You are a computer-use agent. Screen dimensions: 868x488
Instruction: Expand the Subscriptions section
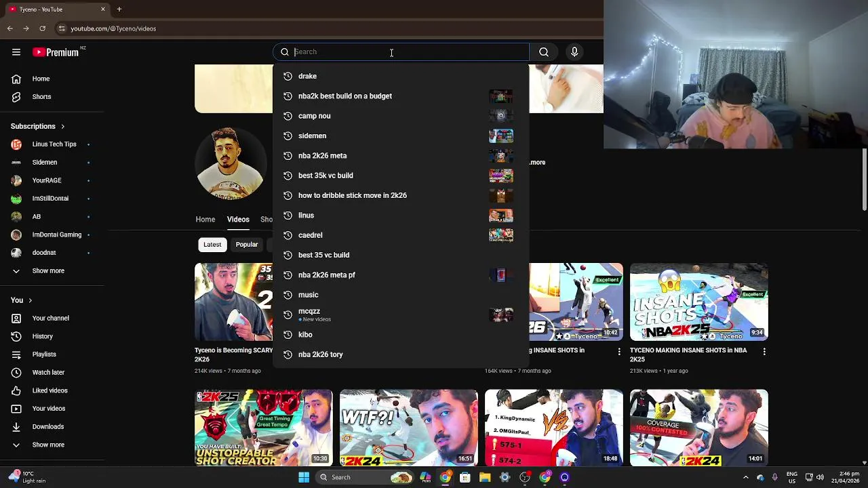pos(38,126)
